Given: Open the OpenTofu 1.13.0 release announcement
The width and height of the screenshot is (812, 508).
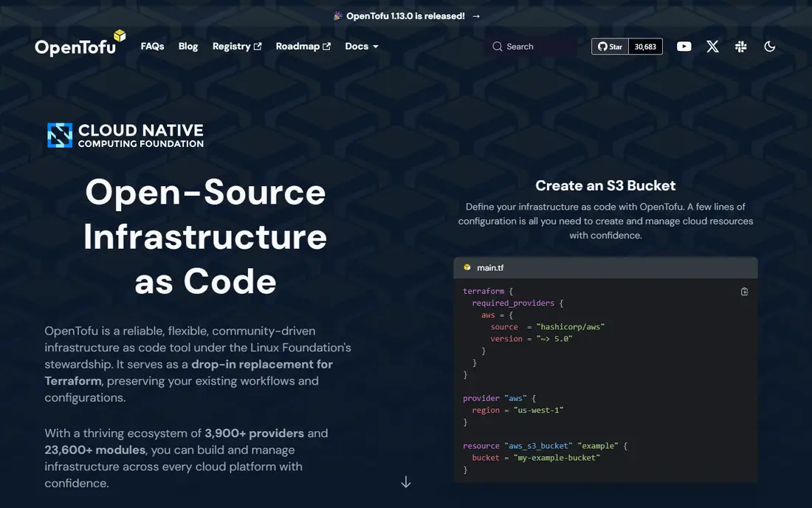Looking at the screenshot, I should [x=405, y=16].
